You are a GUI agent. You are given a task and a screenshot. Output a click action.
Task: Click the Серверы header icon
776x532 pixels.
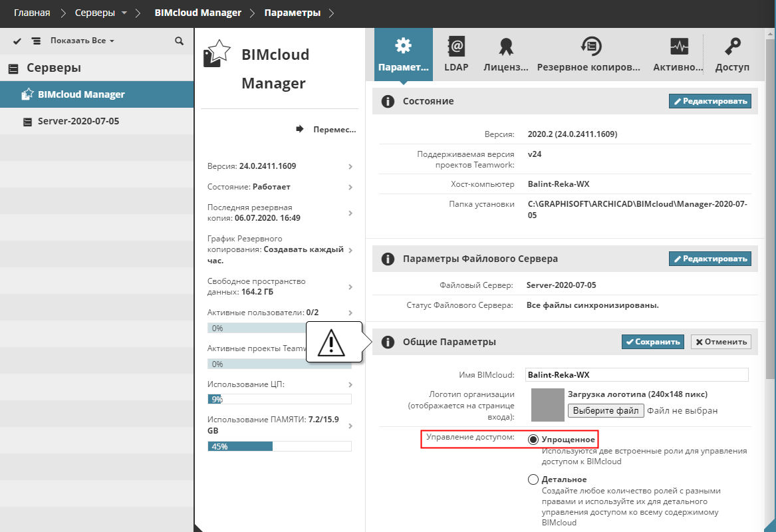[13, 68]
